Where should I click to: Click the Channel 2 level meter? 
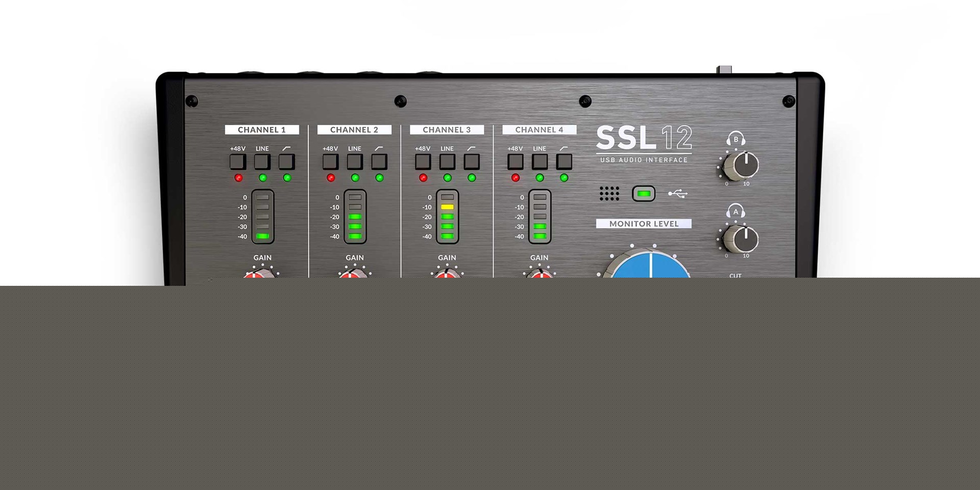point(355,216)
